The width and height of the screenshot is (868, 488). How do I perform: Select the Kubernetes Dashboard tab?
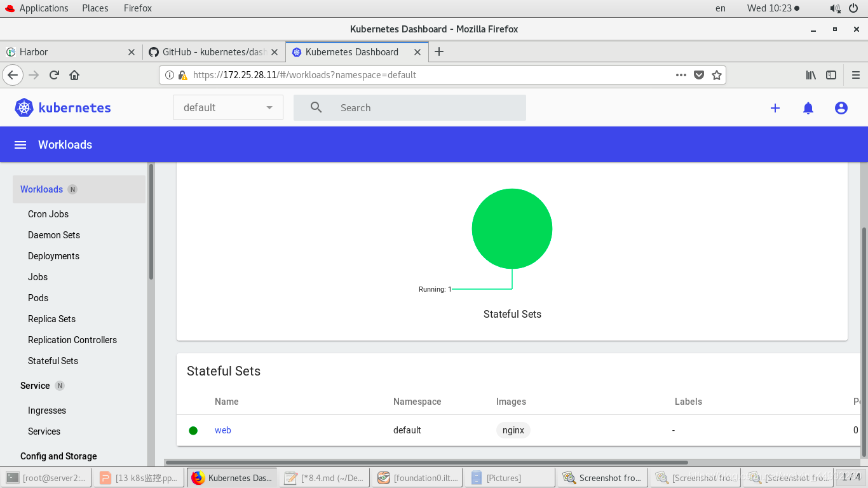[x=356, y=52]
